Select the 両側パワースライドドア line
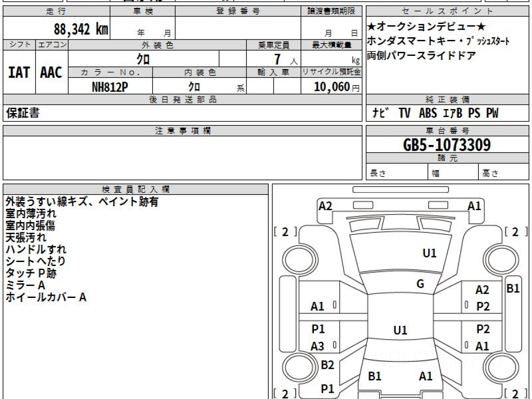 tap(422, 56)
